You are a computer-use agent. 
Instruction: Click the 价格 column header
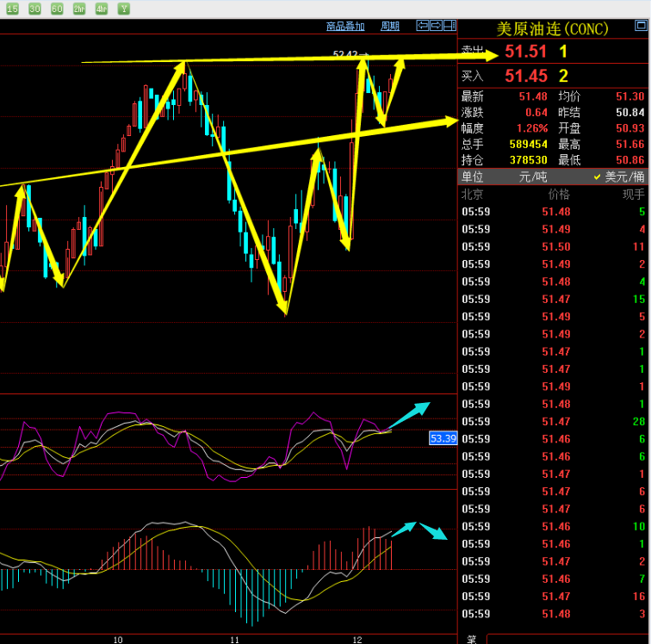(x=559, y=195)
